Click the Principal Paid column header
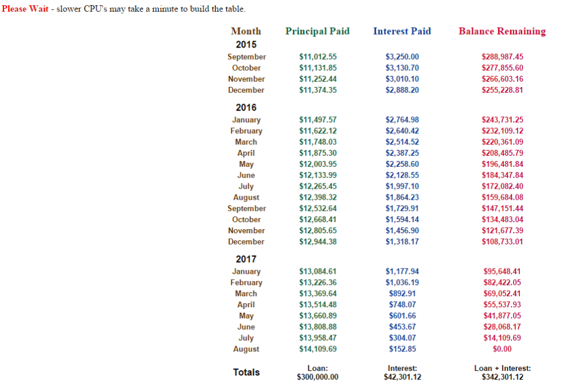The width and height of the screenshot is (588, 389). 318,31
